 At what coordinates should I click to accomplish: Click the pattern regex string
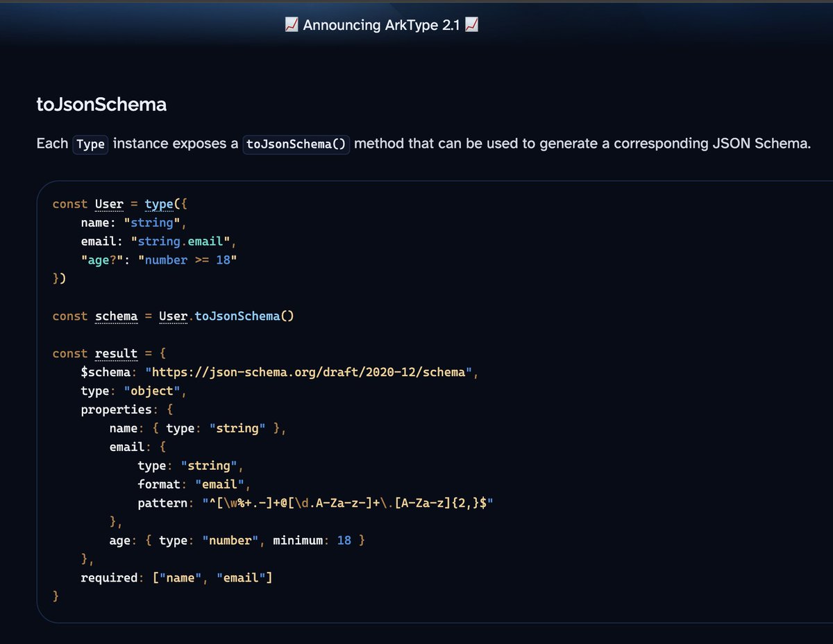pyautogui.click(x=348, y=503)
